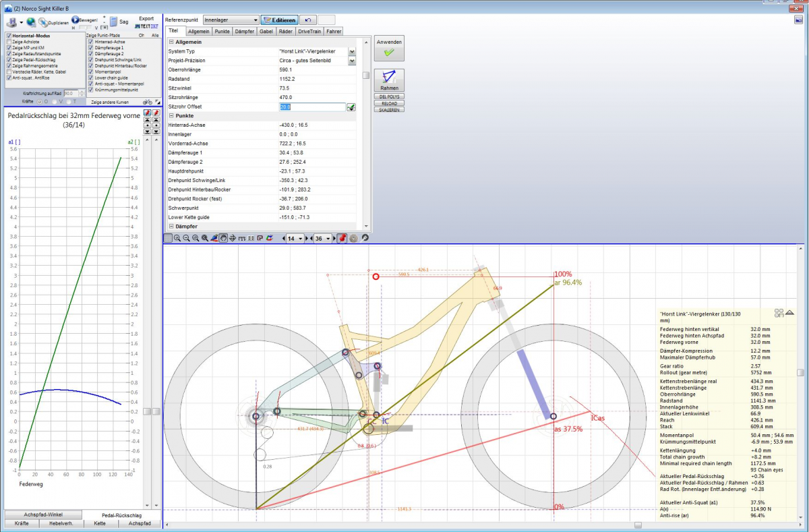Screen dimensions: 809x532
Task: Click the Rahmen frame icon button
Action: click(x=389, y=80)
